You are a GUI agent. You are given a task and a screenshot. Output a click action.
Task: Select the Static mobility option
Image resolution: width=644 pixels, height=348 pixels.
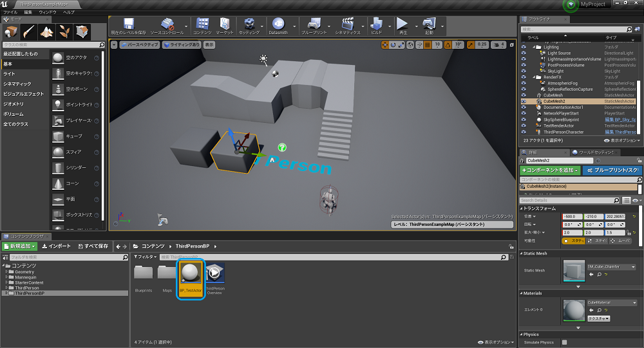tap(573, 241)
